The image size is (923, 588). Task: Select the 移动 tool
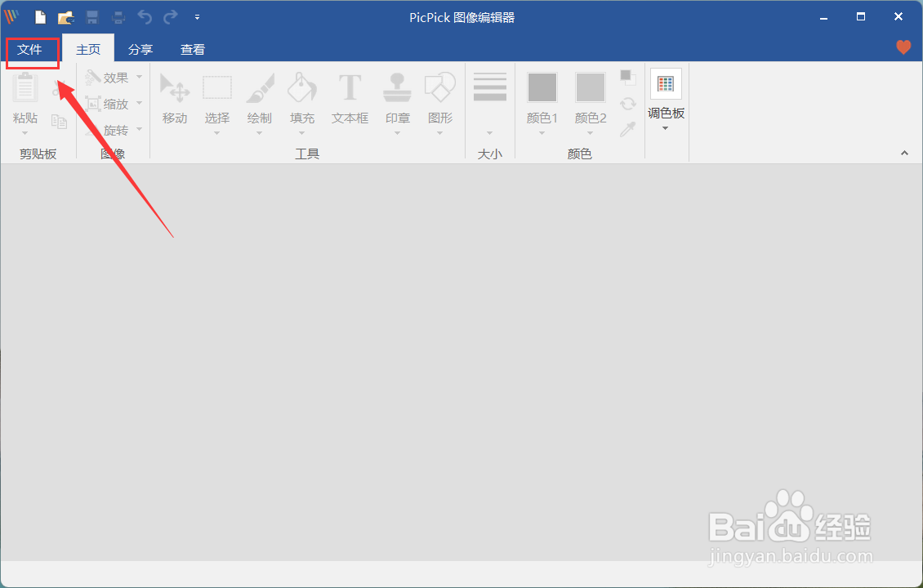(175, 98)
